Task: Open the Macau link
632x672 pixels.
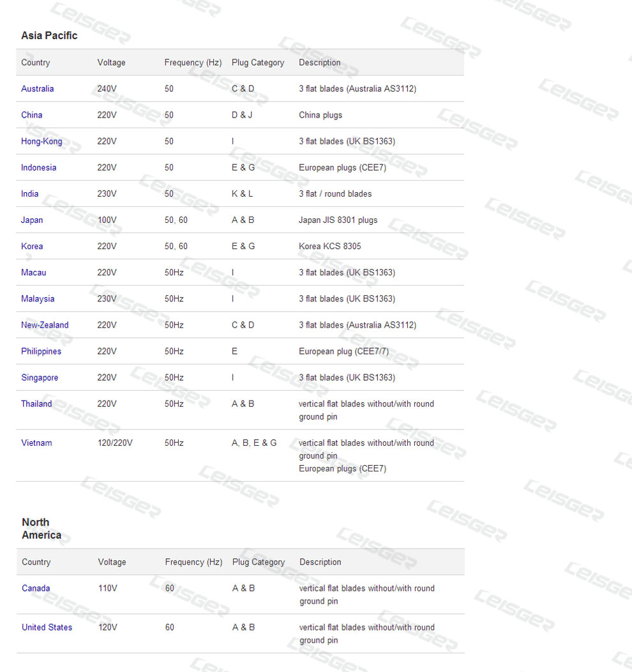Action: pos(33,272)
